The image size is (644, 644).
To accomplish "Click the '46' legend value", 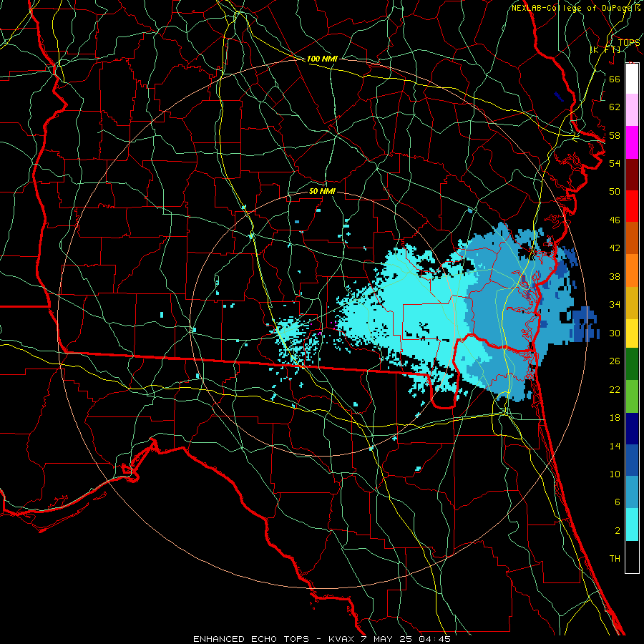I will coord(615,220).
